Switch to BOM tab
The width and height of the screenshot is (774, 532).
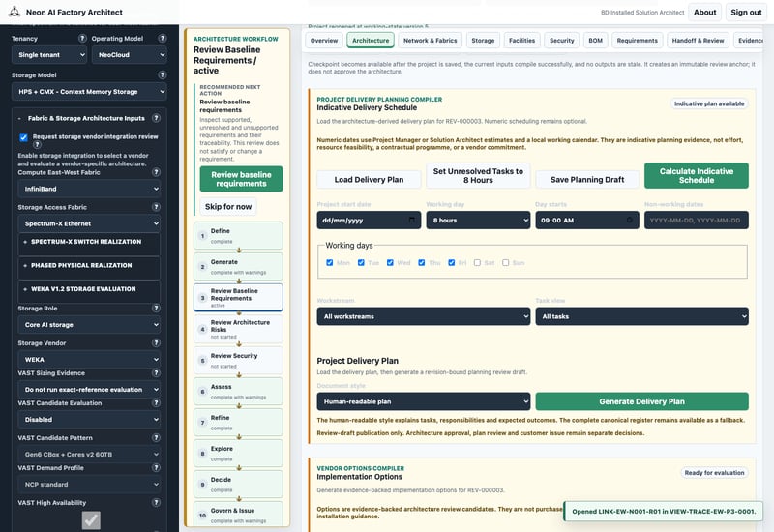pyautogui.click(x=595, y=40)
